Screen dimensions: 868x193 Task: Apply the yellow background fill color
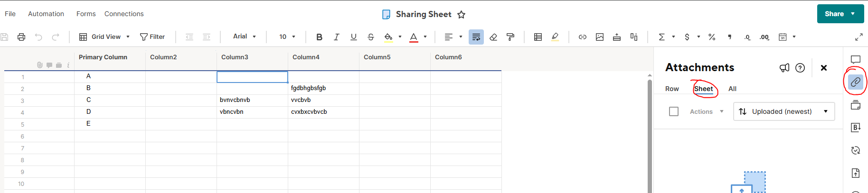coord(388,37)
